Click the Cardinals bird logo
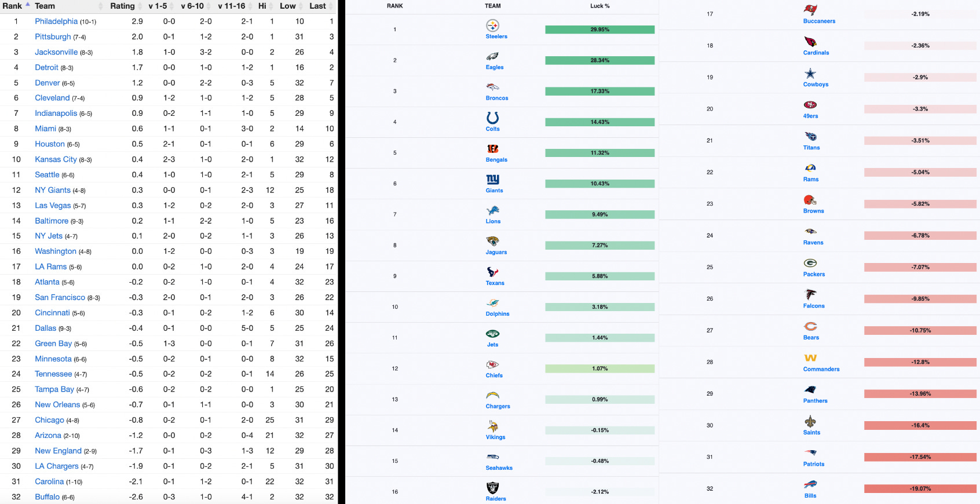The image size is (980, 504). click(x=810, y=42)
